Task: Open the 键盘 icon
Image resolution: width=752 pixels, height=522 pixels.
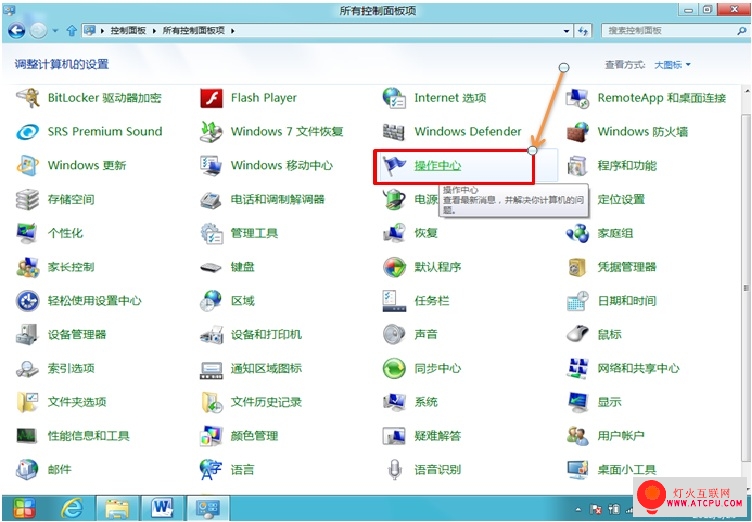Action: pos(212,267)
